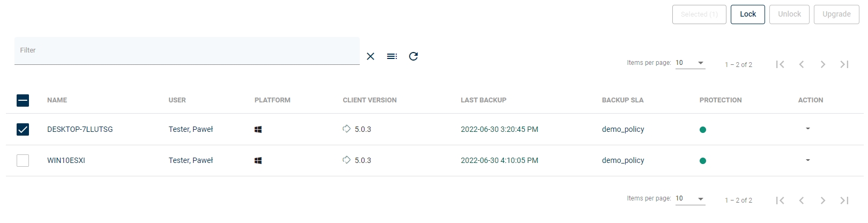The height and width of the screenshot is (223, 868).
Task: Uncheck the DESKTOP-7LLUTSG row checkbox
Action: 23,129
